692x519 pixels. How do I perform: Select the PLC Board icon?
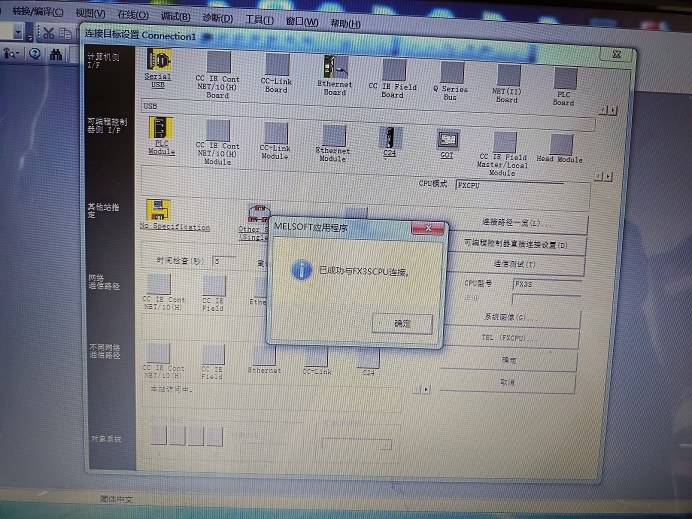click(565, 79)
